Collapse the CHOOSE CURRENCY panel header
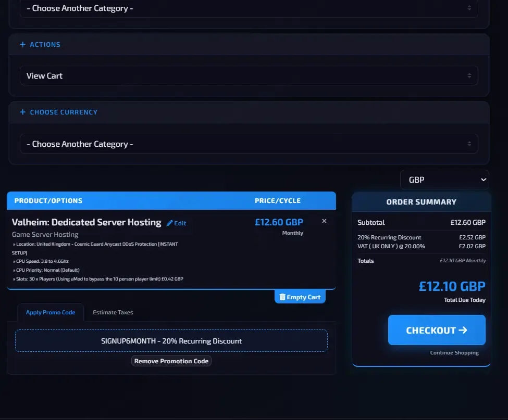Image resolution: width=508 pixels, height=420 pixels. (249, 112)
